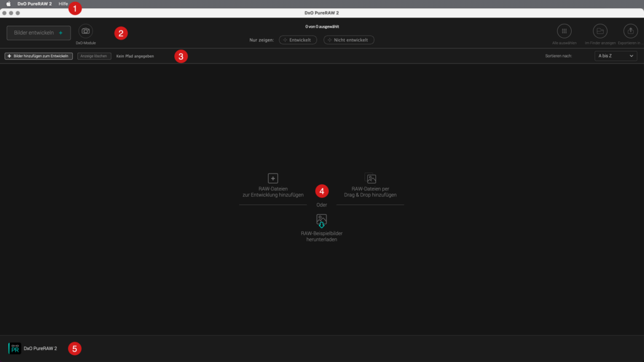Click the RAW-Dateien zur Entwicklung hinzufügen icon
This screenshot has height=362, width=644.
tap(273, 178)
